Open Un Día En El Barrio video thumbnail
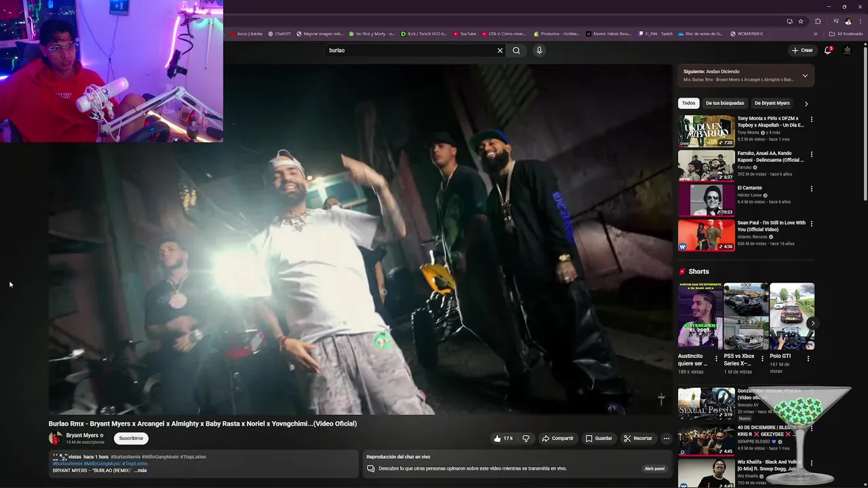Image resolution: width=868 pixels, height=488 pixels. [x=706, y=131]
